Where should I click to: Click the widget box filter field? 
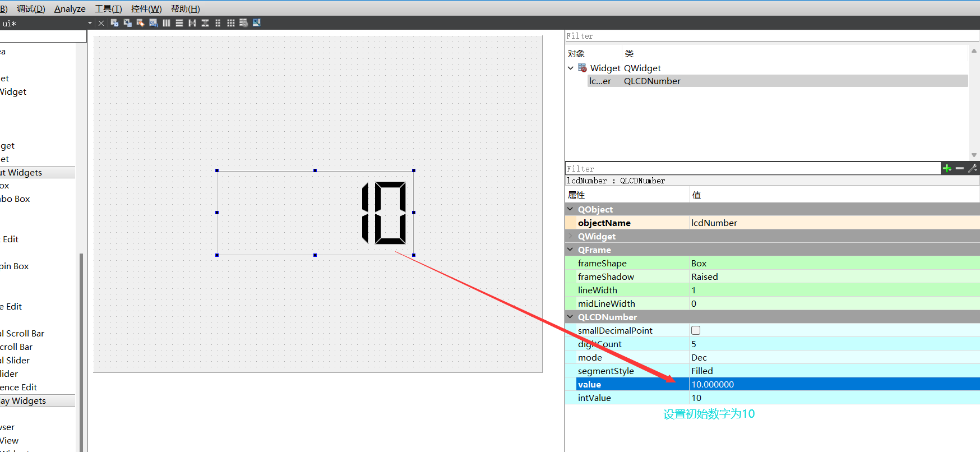point(43,36)
